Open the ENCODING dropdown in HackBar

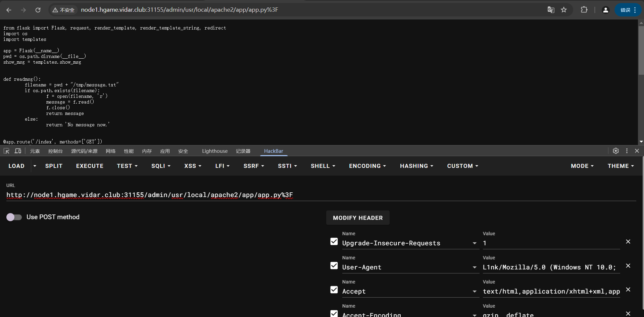[367, 166]
